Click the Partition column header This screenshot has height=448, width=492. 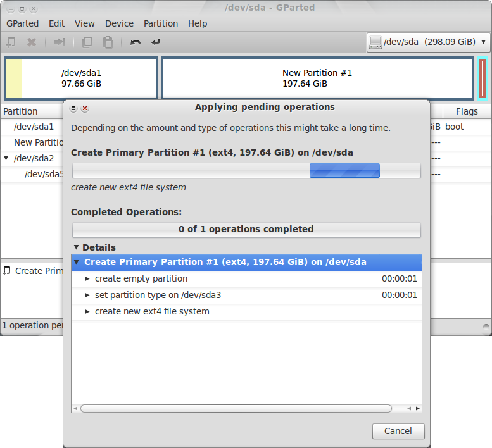[32, 111]
